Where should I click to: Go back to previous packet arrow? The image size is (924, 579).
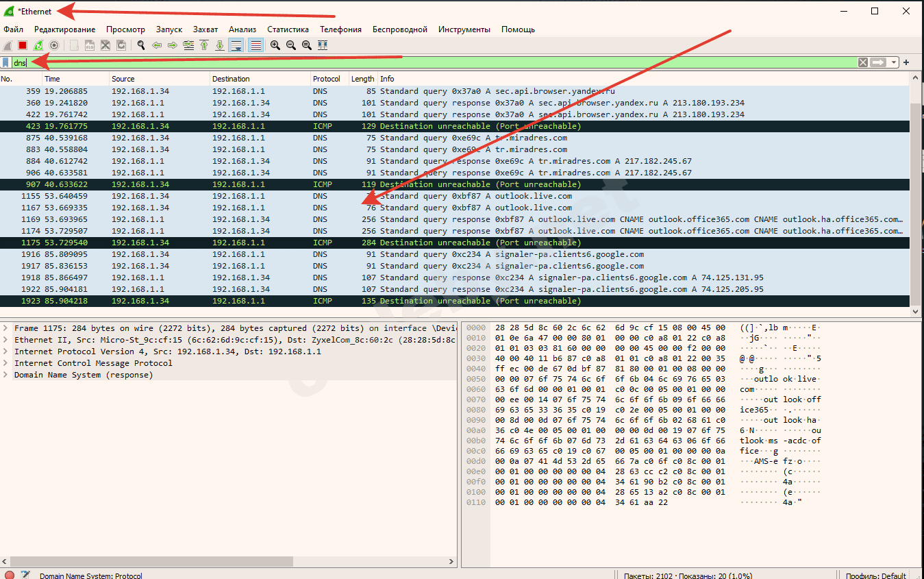click(157, 45)
